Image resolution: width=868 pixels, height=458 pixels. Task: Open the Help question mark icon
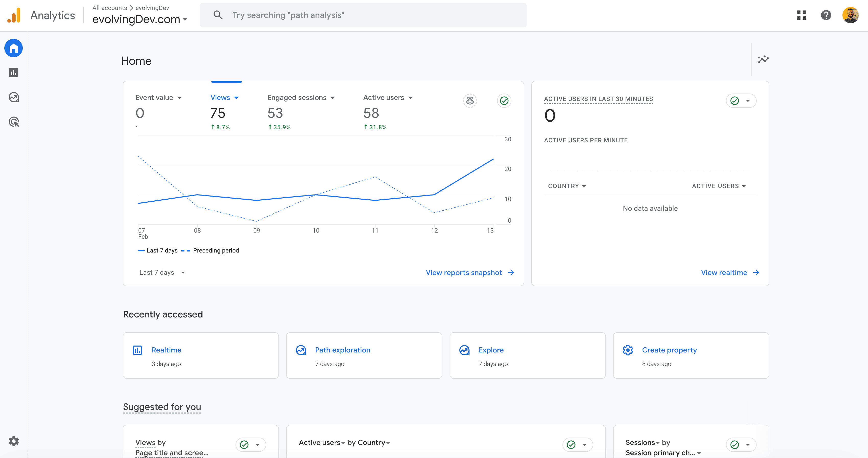(x=826, y=15)
